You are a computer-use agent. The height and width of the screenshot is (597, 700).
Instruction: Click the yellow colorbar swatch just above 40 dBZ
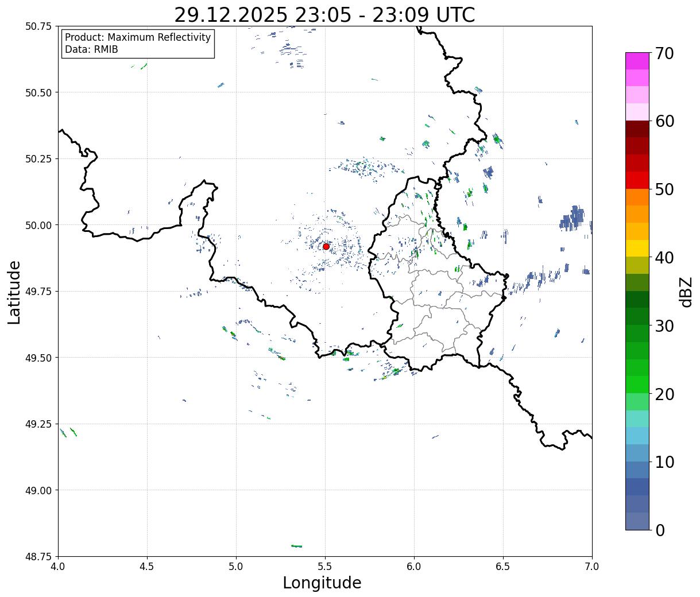[637, 249]
